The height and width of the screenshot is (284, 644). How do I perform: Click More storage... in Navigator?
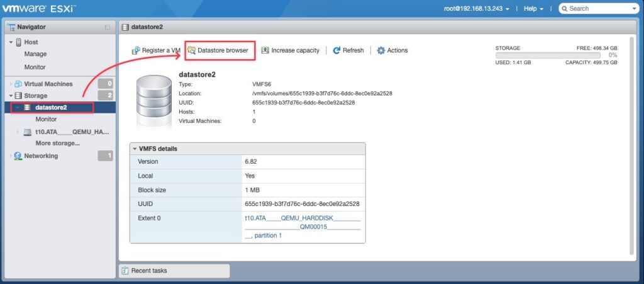pos(57,144)
